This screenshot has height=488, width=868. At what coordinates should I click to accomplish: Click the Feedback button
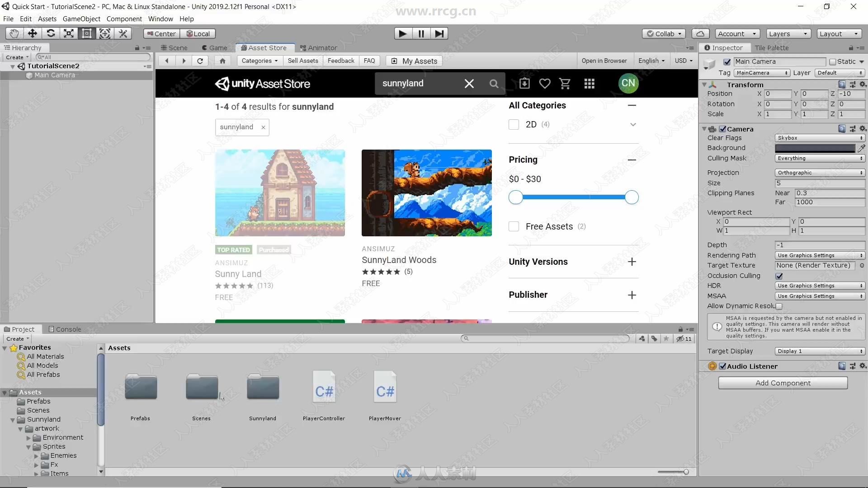click(x=341, y=61)
